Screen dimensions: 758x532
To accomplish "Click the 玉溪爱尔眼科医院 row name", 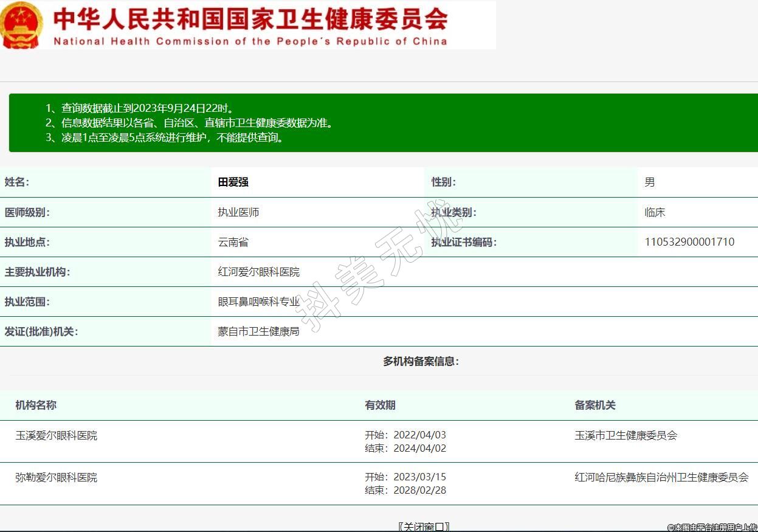I will click(x=57, y=436).
